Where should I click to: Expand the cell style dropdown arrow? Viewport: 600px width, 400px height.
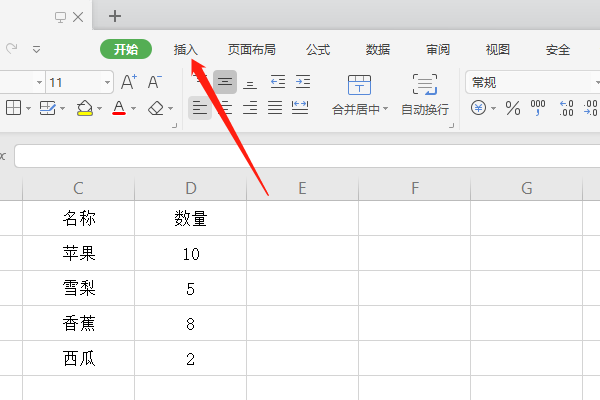(62, 109)
